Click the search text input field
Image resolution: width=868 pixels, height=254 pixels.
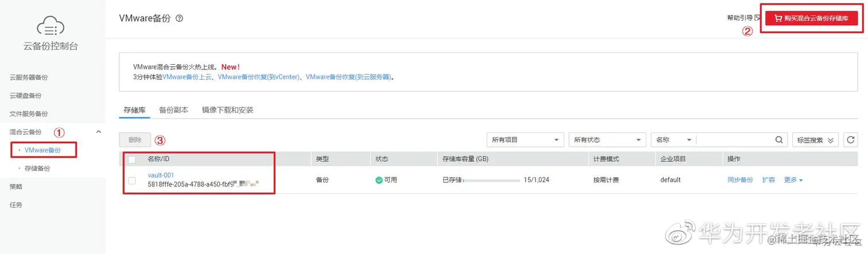[x=735, y=139]
